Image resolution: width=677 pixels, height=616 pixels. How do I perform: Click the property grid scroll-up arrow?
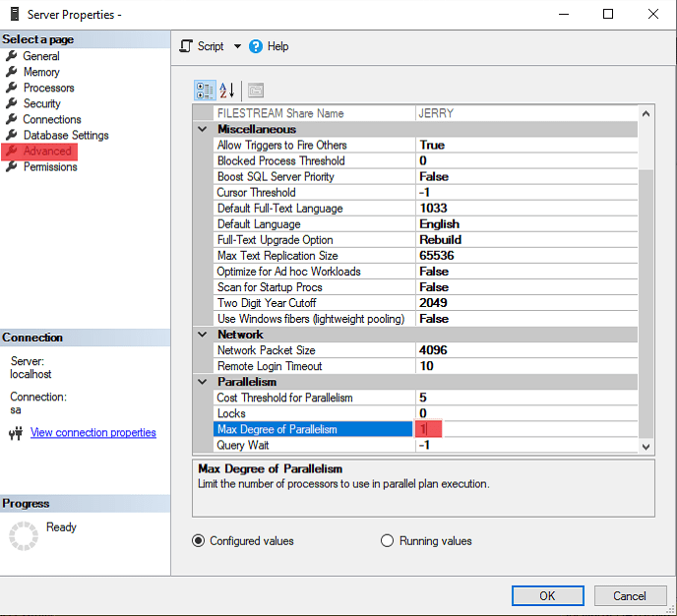click(x=646, y=113)
